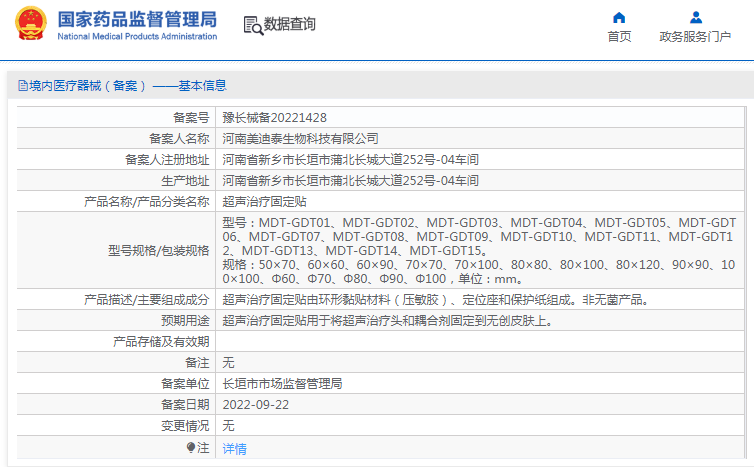Click the 备案号 label
The height and width of the screenshot is (467, 754).
(x=191, y=118)
